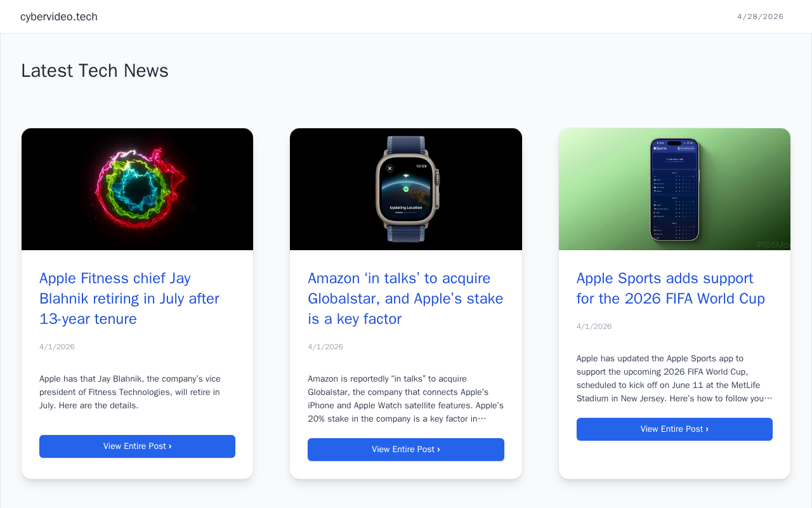This screenshot has width=812, height=508.
Task: Click the cybervideo.tech site title
Action: [59, 17]
